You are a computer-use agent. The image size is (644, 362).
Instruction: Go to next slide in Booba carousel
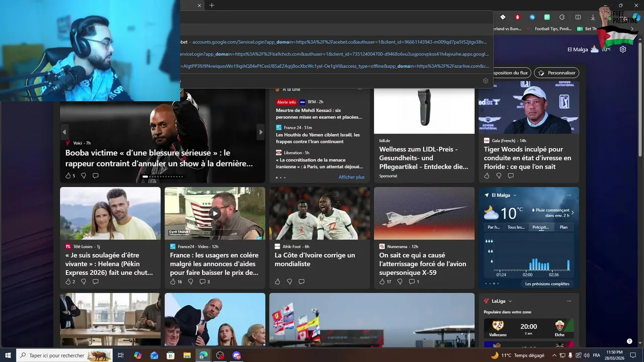261,132
